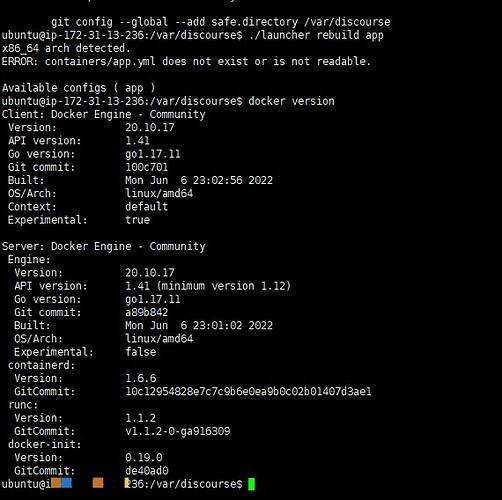Click server Git commit 'a89b842'
Image resolution: width=502 pixels, height=500 pixels.
point(147,312)
